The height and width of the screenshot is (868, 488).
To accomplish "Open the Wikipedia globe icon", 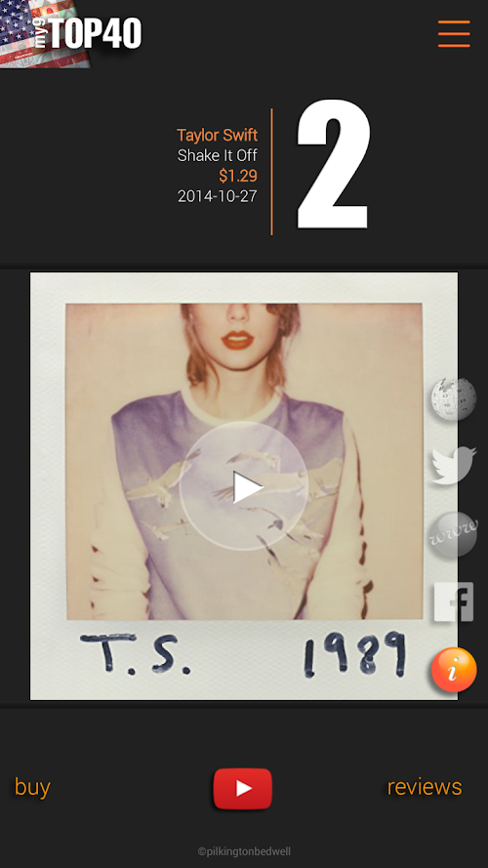I will coord(454,398).
